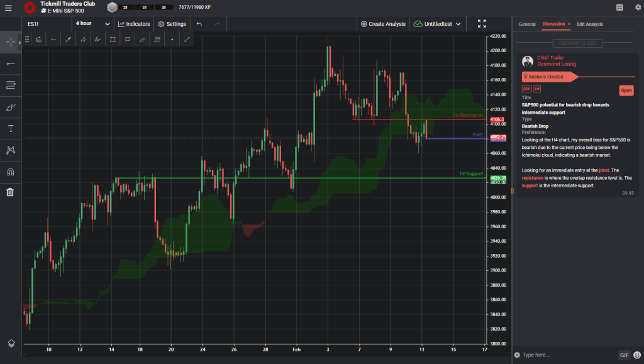644x364 pixels.
Task: Enter fullscreen chart mode
Action: tap(482, 23)
